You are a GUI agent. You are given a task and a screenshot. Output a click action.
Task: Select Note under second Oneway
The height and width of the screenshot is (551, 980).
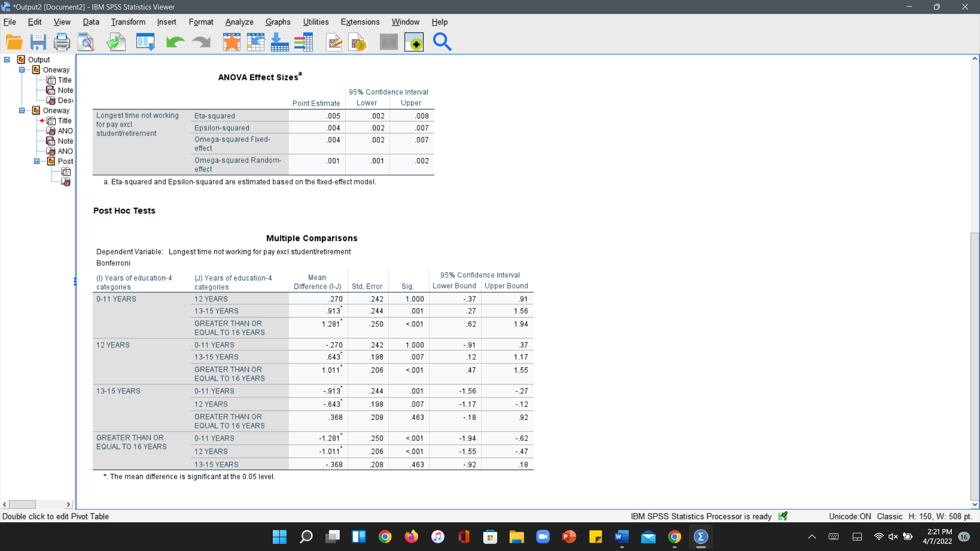click(x=65, y=141)
